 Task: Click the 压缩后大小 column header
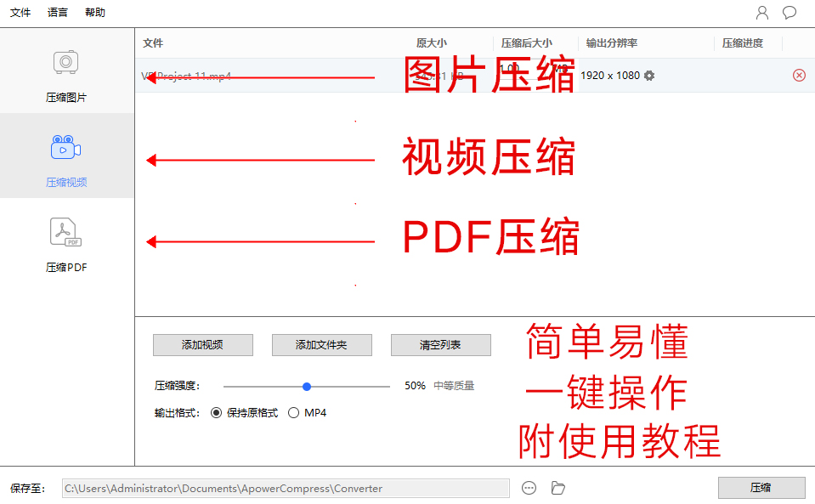[x=527, y=43]
